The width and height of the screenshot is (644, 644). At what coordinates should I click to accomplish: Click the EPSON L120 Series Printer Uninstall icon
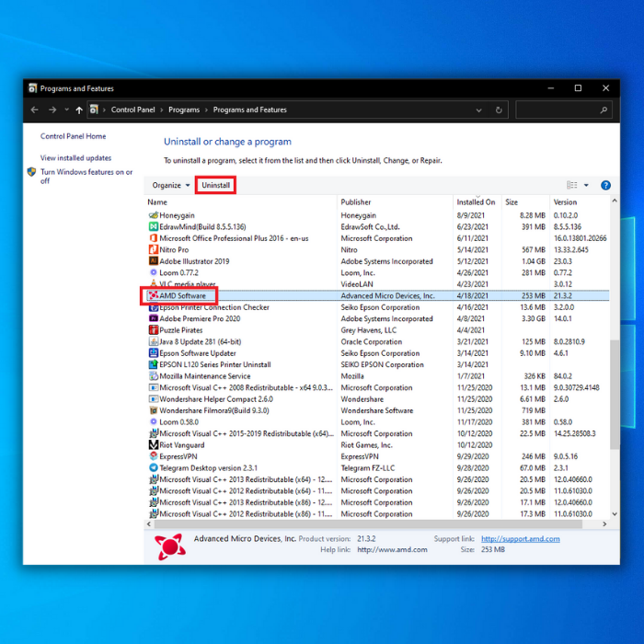[154, 364]
